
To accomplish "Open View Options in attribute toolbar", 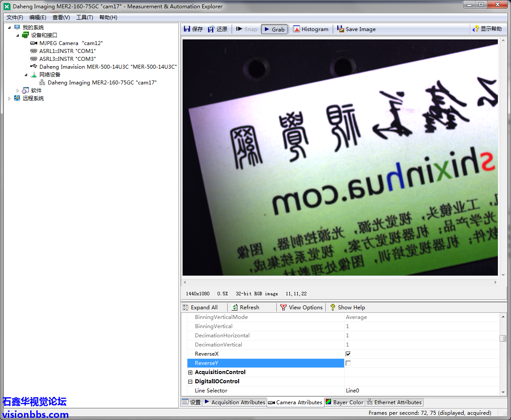I will [x=283, y=308].
